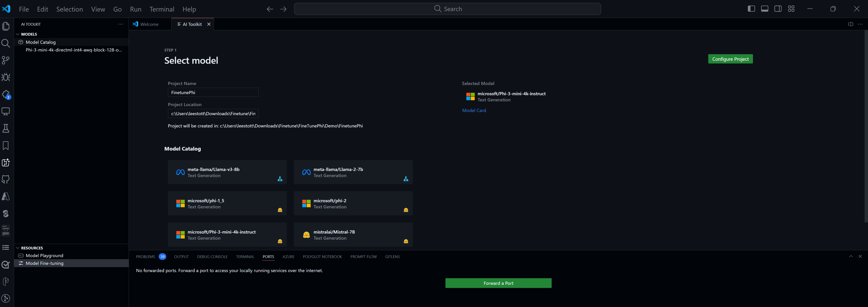Open the Help menu
The image size is (868, 307).
tap(189, 9)
